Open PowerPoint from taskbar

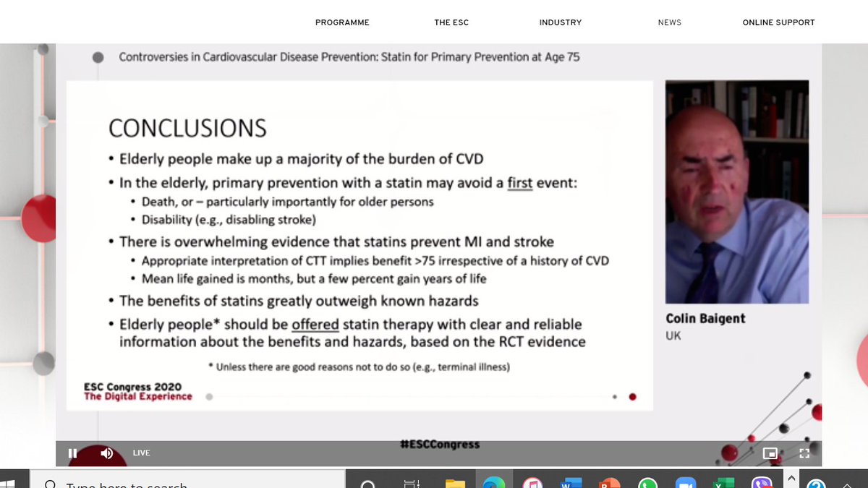point(609,483)
